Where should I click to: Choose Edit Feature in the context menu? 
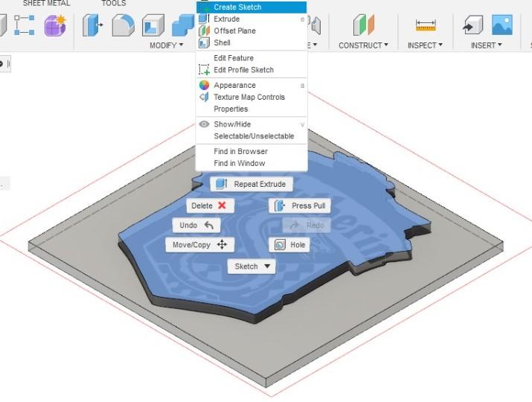point(251,58)
